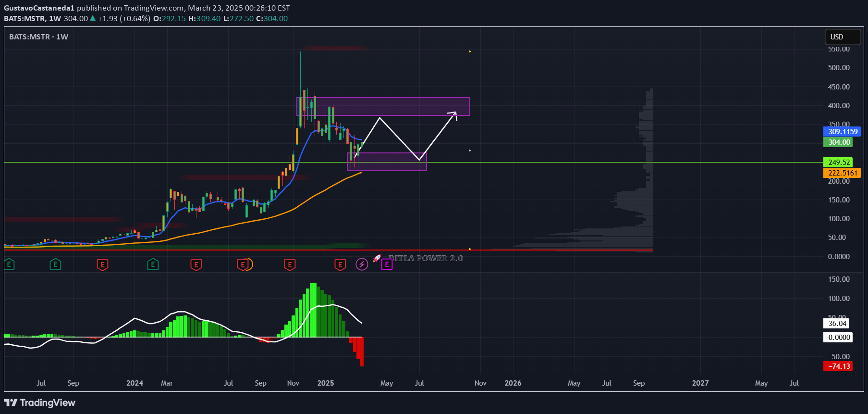Click the BITLA POWER 2.0 text label
This screenshot has height=414, width=868.
point(426,258)
